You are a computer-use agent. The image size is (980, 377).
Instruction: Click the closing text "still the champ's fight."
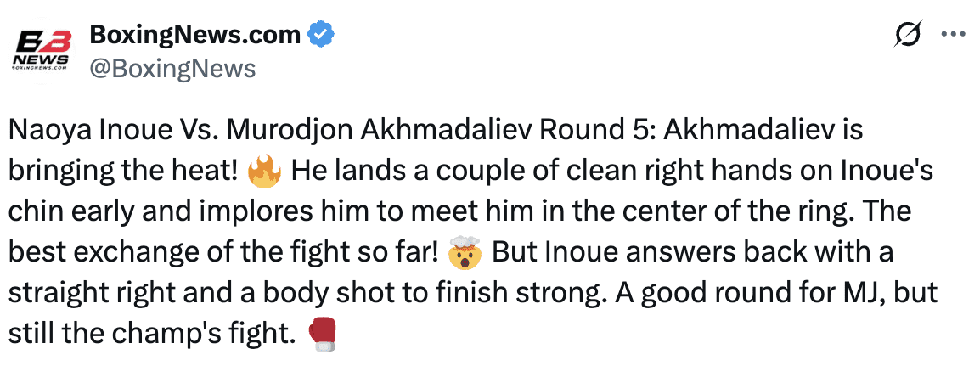point(150,335)
